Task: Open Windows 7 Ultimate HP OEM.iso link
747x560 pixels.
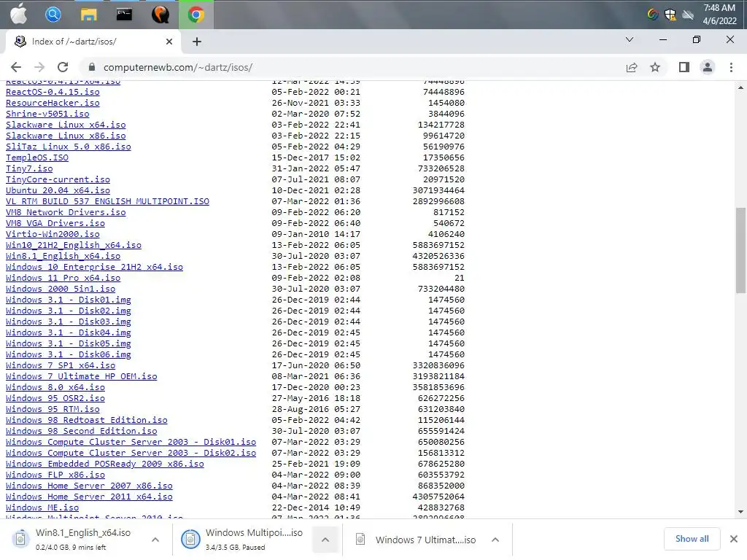Action: point(82,377)
